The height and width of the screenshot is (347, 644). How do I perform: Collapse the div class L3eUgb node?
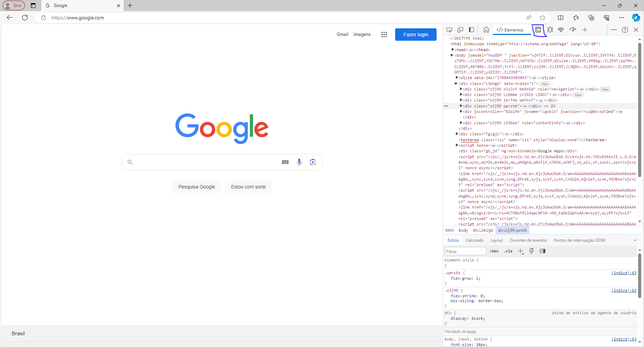tap(456, 84)
